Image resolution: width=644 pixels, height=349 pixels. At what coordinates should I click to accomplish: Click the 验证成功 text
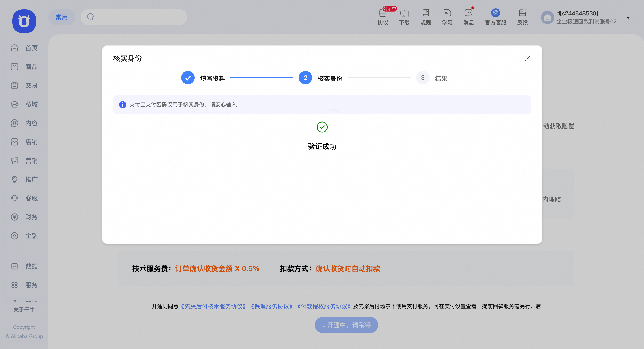pyautogui.click(x=322, y=147)
